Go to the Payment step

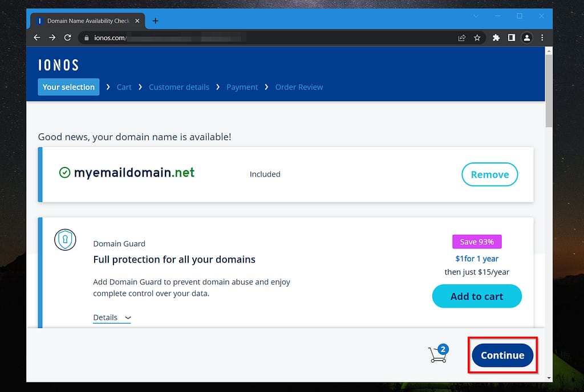[242, 87]
